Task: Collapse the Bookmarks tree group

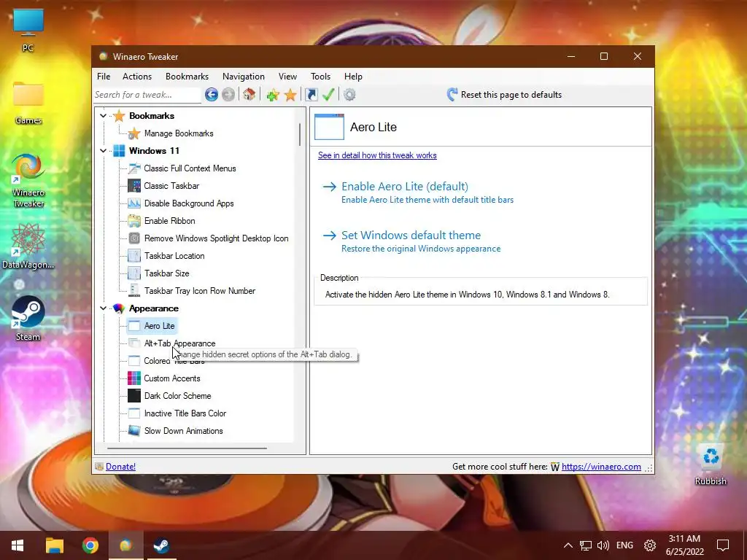Action: click(104, 116)
